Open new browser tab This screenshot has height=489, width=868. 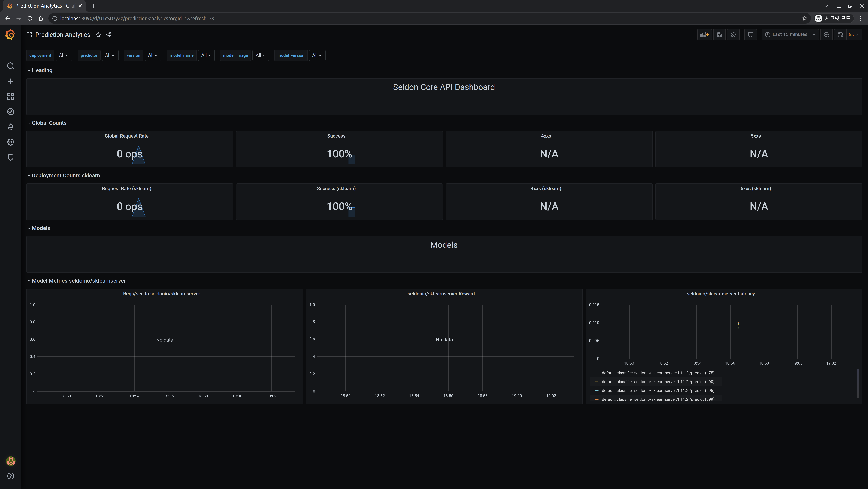pos(93,6)
